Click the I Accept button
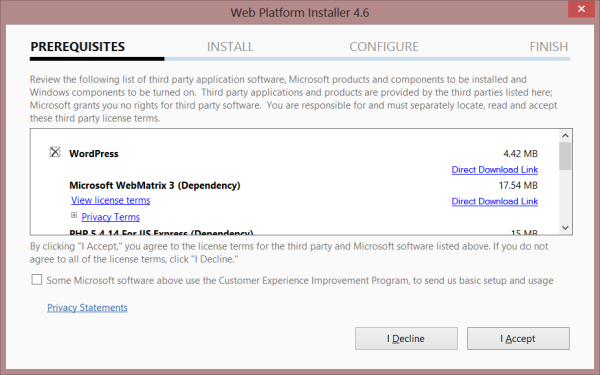 pyautogui.click(x=518, y=339)
